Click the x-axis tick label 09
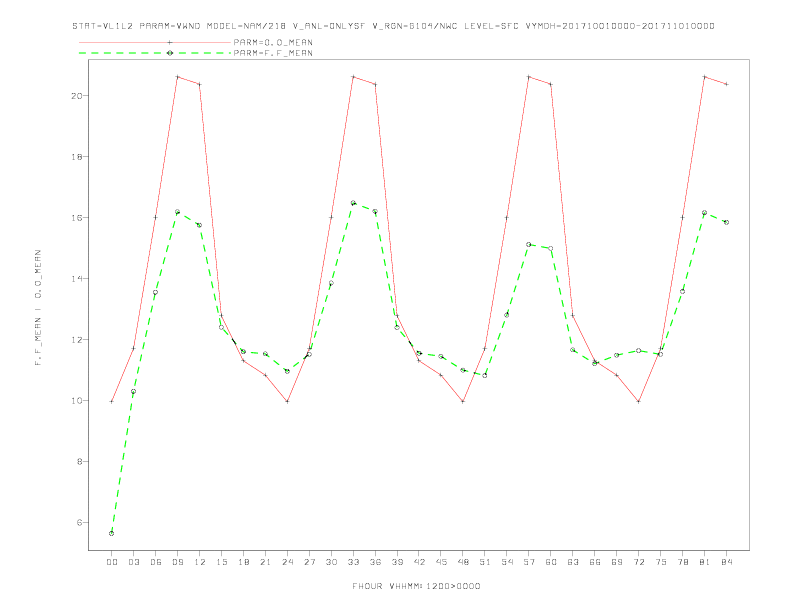The image size is (792, 612). [x=177, y=562]
